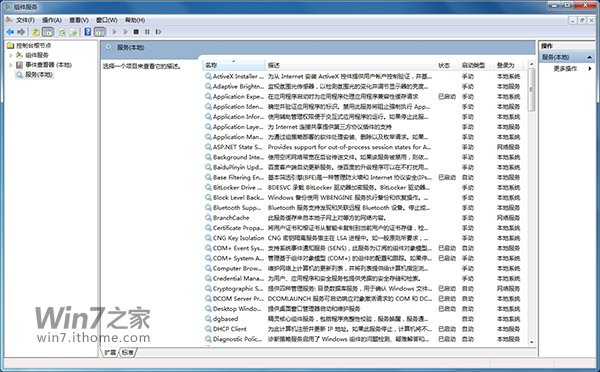
Task: Sort by the 名称 column header
Action: click(x=233, y=65)
